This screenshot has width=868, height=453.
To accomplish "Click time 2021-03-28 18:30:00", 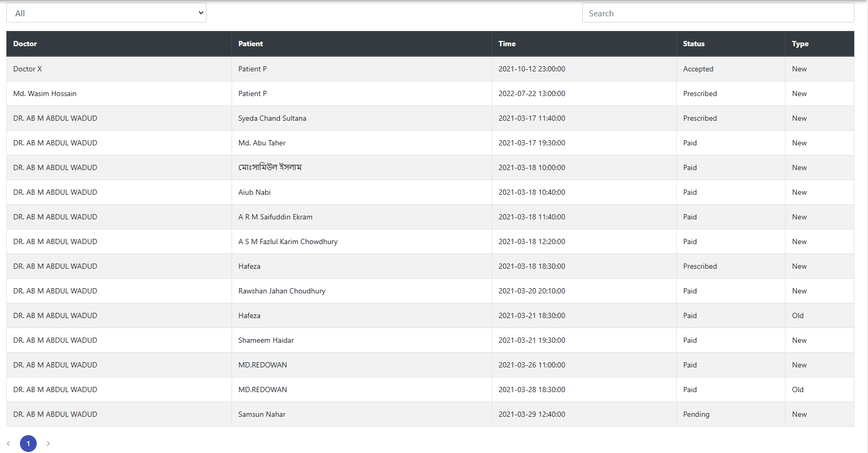I will tap(531, 389).
